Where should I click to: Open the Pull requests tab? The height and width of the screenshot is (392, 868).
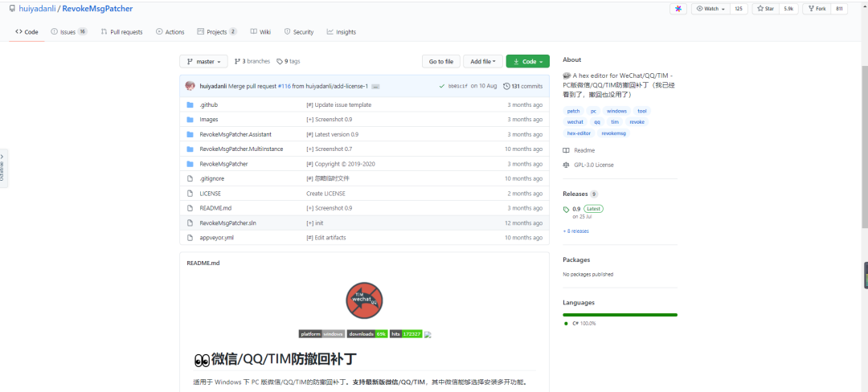coord(121,32)
